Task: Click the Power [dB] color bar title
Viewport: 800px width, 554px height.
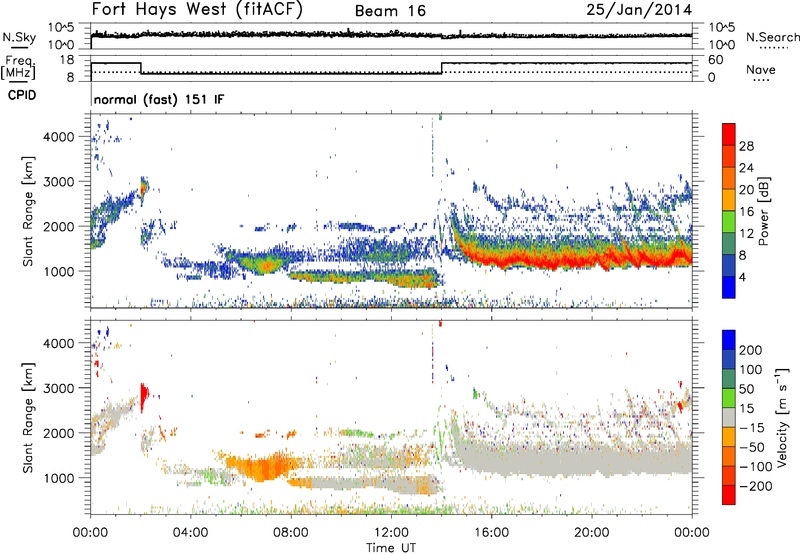Action: (764, 211)
